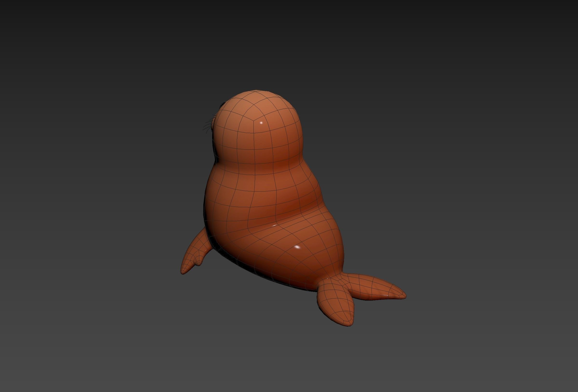
Task: Select the seal's left body side edge
Action: (x=207, y=199)
